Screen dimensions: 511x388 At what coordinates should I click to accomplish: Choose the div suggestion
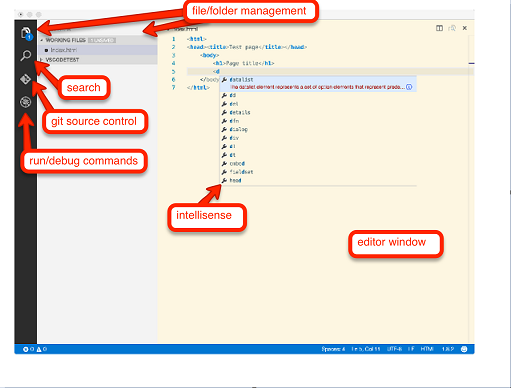tap(318, 138)
